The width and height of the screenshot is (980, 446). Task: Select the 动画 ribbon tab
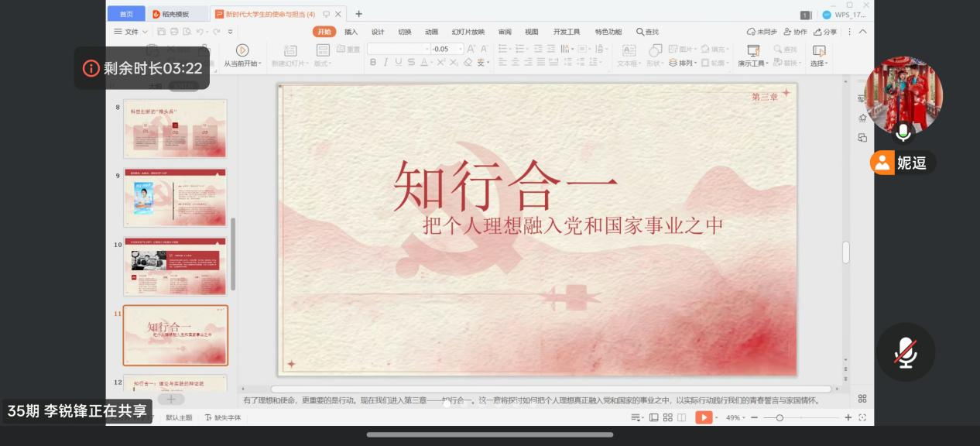[x=431, y=32]
